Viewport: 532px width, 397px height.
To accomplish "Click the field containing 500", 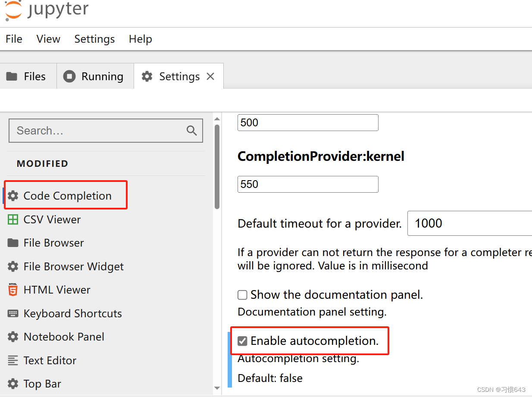I will tap(308, 122).
